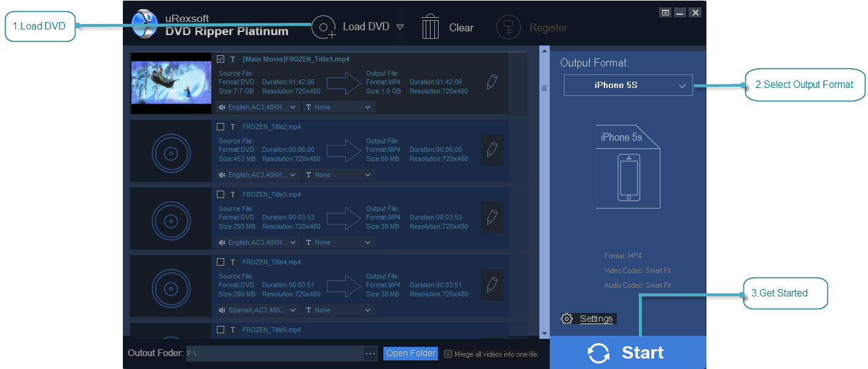The width and height of the screenshot is (868, 369).
Task: Open audio track dropdown for FROZEN_Title1
Action: [x=258, y=107]
